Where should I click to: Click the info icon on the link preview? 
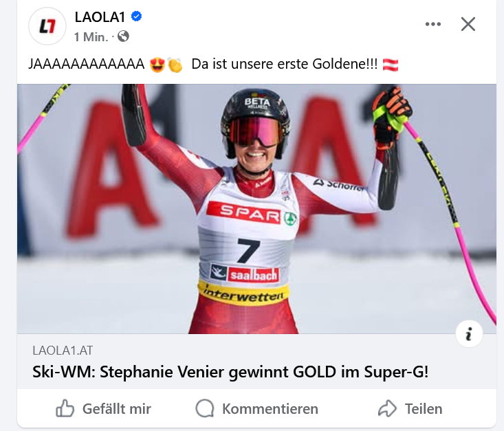click(469, 333)
